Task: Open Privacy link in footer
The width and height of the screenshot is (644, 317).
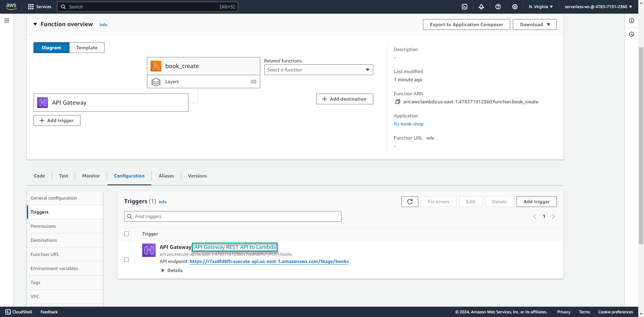Action: point(564,312)
